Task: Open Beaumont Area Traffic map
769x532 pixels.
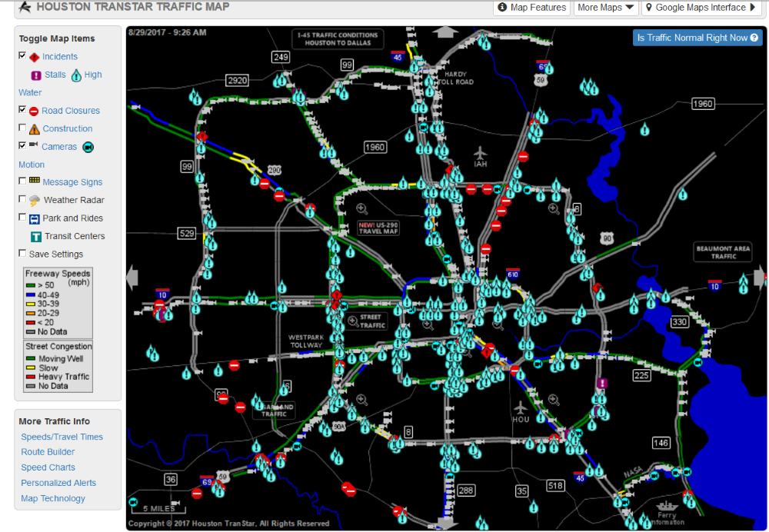Action: 723,252
